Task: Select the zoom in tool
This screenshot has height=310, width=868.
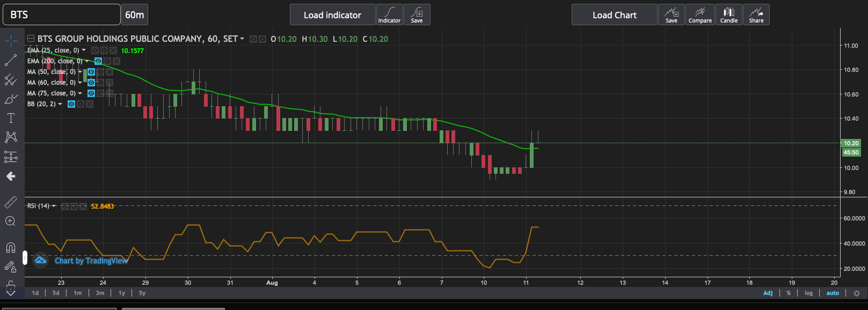Action: click(11, 221)
